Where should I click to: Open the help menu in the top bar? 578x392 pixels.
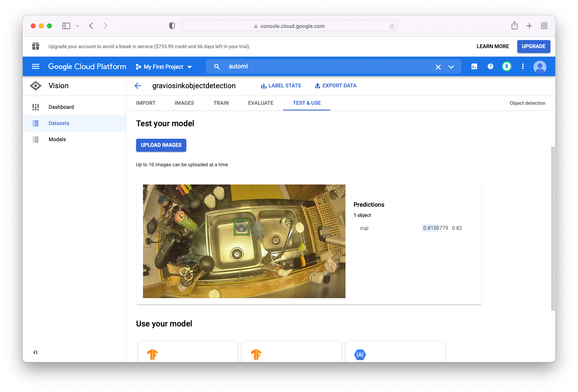[x=490, y=66]
